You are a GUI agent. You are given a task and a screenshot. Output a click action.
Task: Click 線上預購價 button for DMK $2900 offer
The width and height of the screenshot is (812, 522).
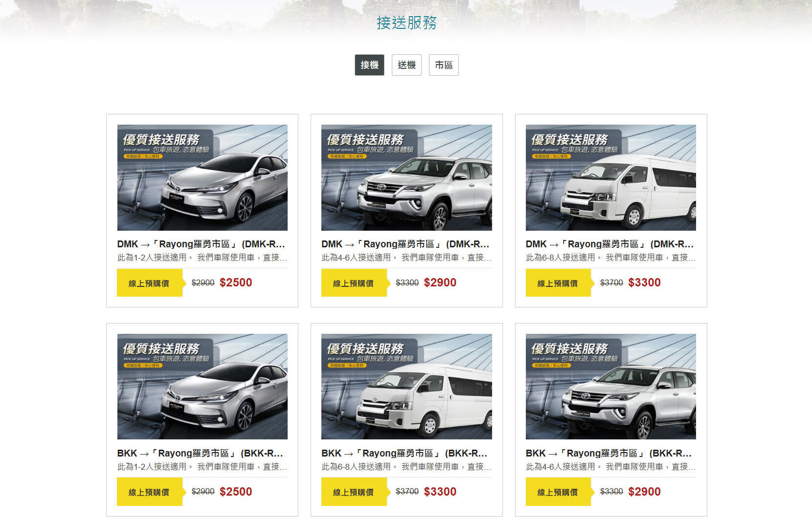[x=354, y=283]
